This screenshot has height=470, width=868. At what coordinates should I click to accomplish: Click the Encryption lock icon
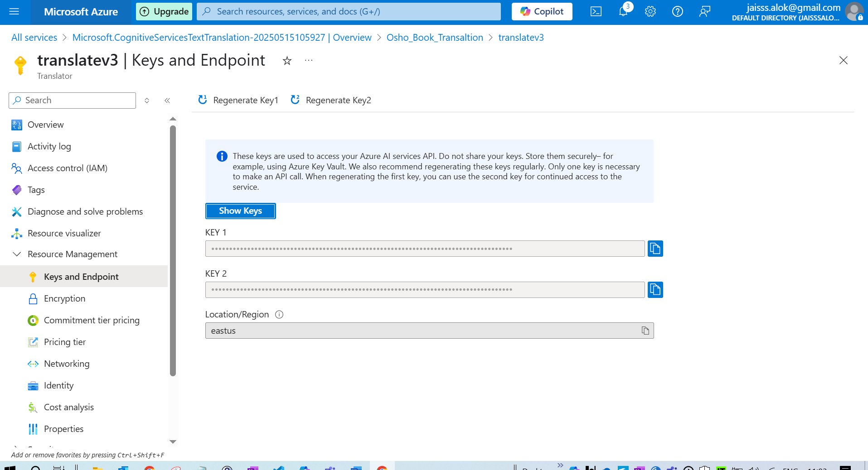pos(33,299)
